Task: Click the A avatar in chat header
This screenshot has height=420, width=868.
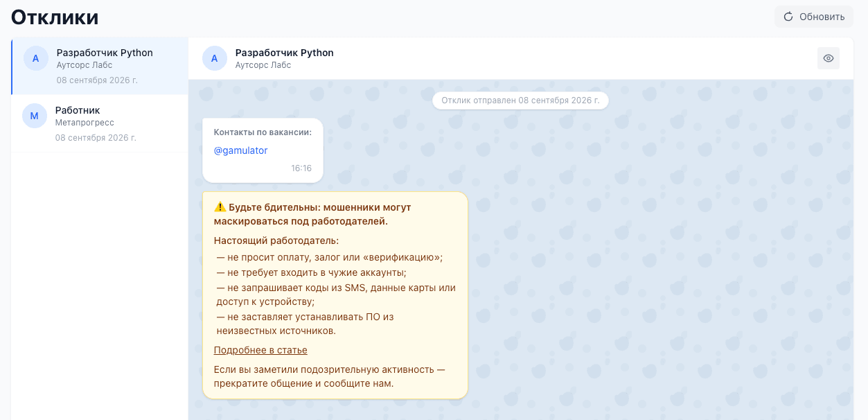Action: [x=215, y=58]
